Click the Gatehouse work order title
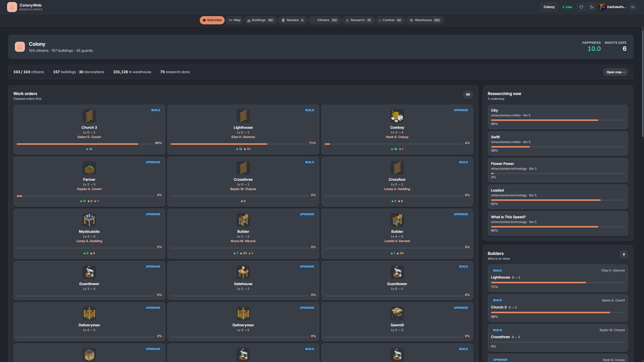This screenshot has height=362, width=644. coord(243,284)
